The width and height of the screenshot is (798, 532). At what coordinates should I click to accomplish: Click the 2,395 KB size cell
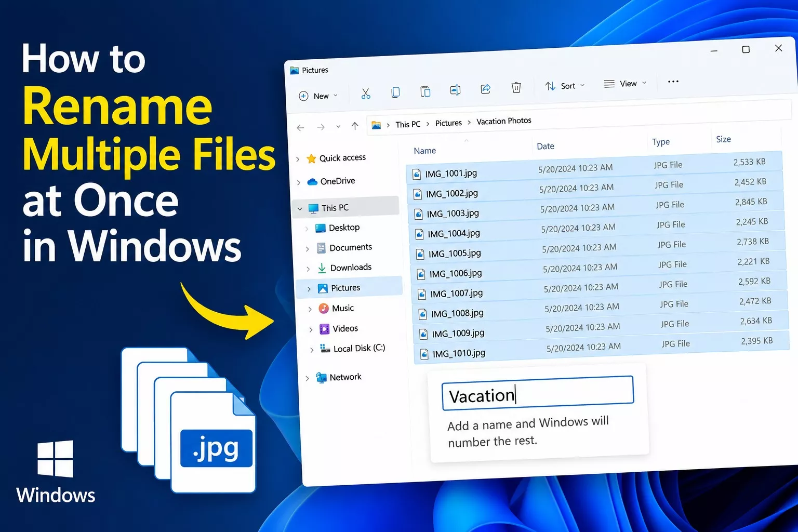pyautogui.click(x=756, y=341)
